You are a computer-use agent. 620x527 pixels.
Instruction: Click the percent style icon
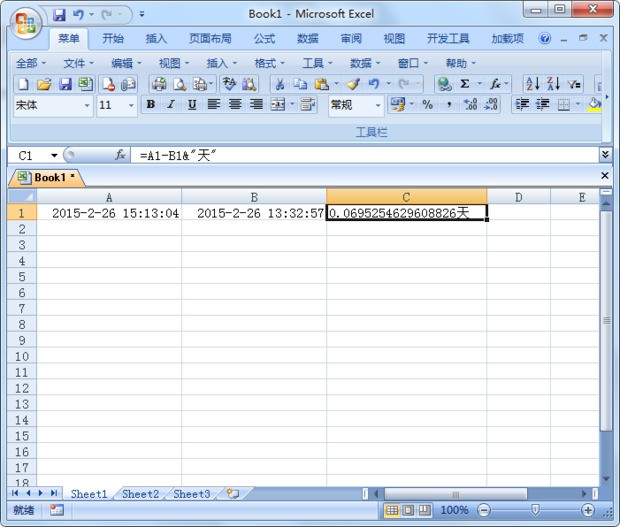click(427, 105)
